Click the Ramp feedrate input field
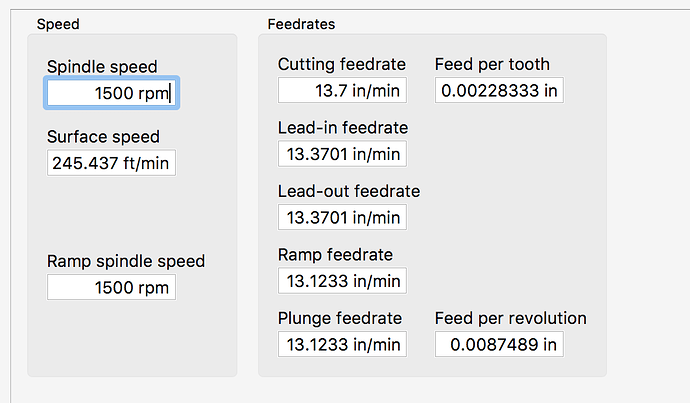Screen dimensions: 690x403 coord(342,281)
